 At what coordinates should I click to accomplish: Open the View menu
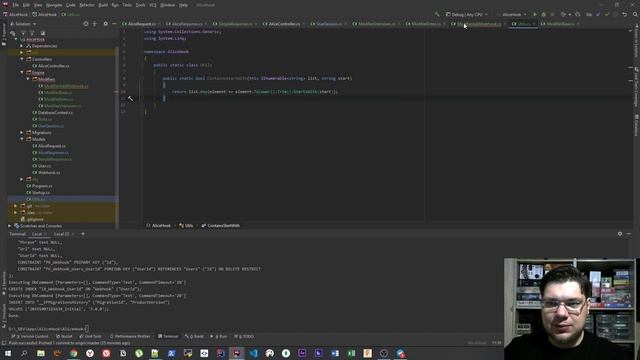38,5
